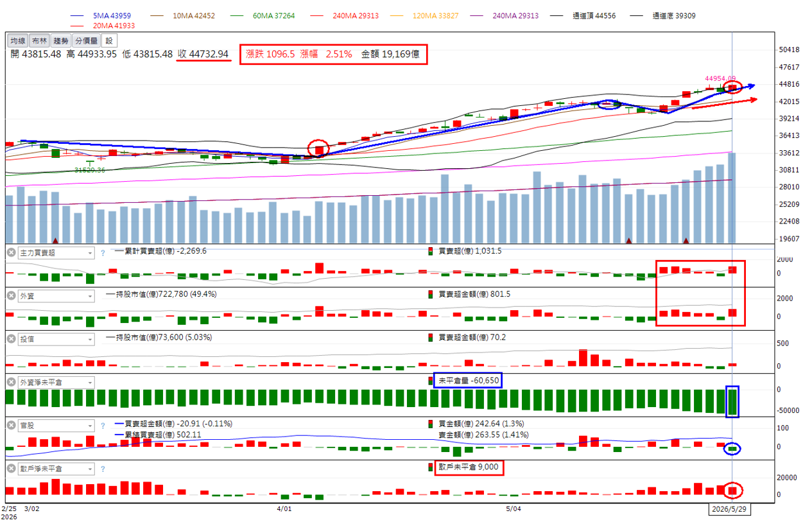This screenshot has height=522, width=812.
Task: Open the 設 settings button
Action: point(108,40)
